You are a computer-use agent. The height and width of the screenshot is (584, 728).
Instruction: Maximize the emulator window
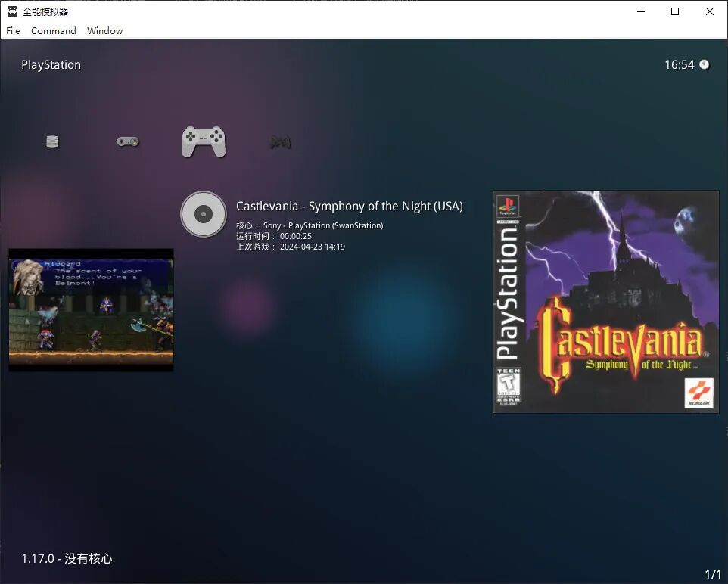pos(675,11)
